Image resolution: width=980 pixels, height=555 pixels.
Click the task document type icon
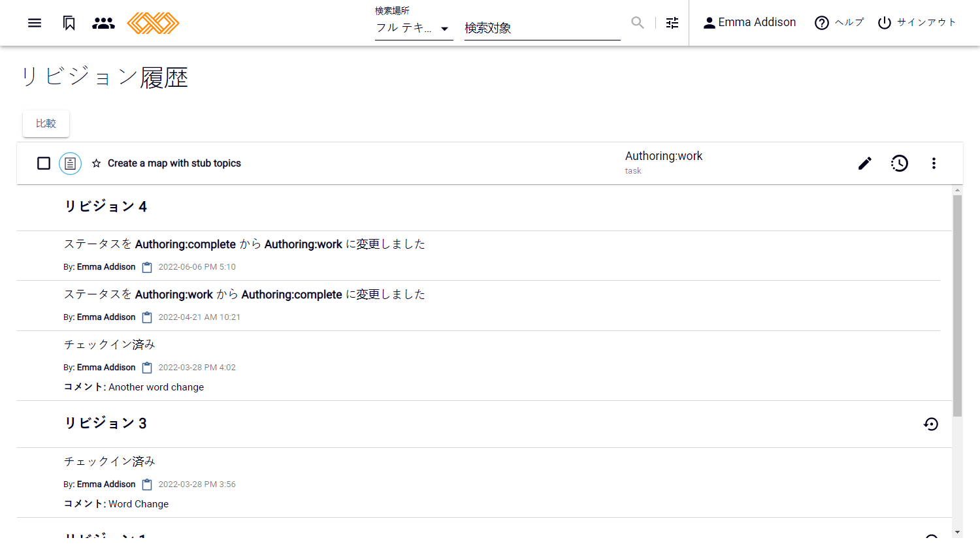point(70,163)
